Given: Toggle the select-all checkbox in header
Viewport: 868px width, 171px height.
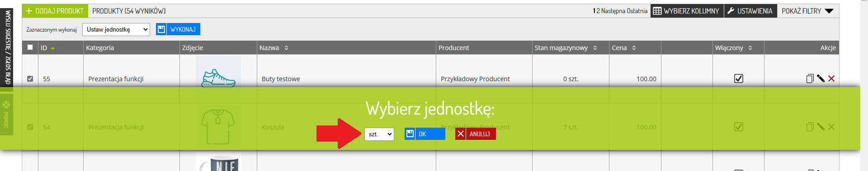Looking at the screenshot, I should click(x=30, y=47).
